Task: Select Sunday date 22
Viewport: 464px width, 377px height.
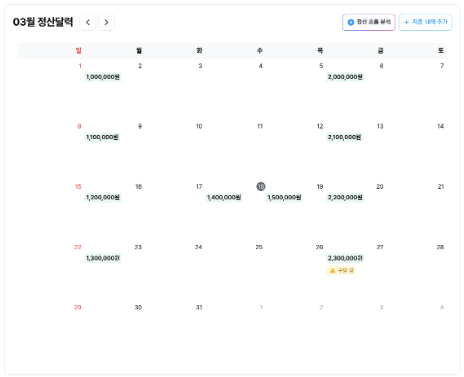Action: (x=78, y=247)
